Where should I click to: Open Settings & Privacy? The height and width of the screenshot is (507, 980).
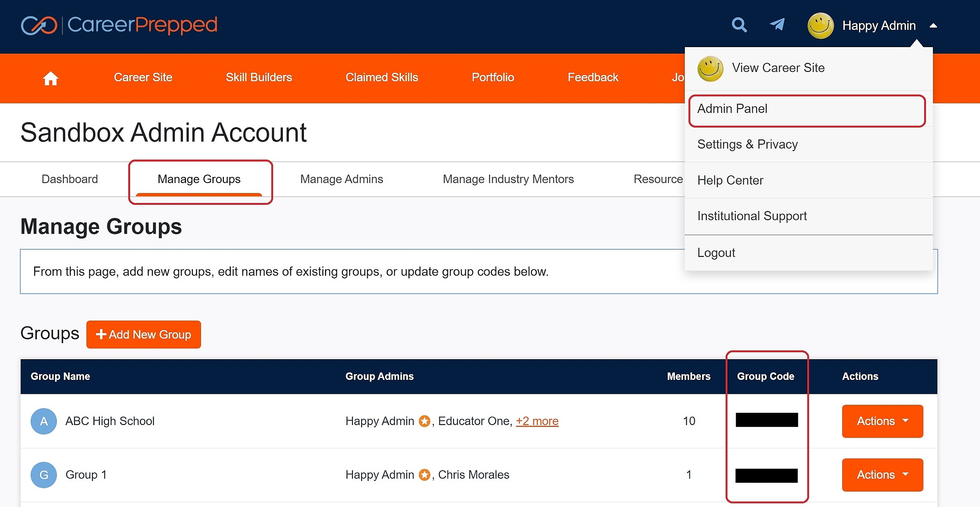[x=808, y=144]
